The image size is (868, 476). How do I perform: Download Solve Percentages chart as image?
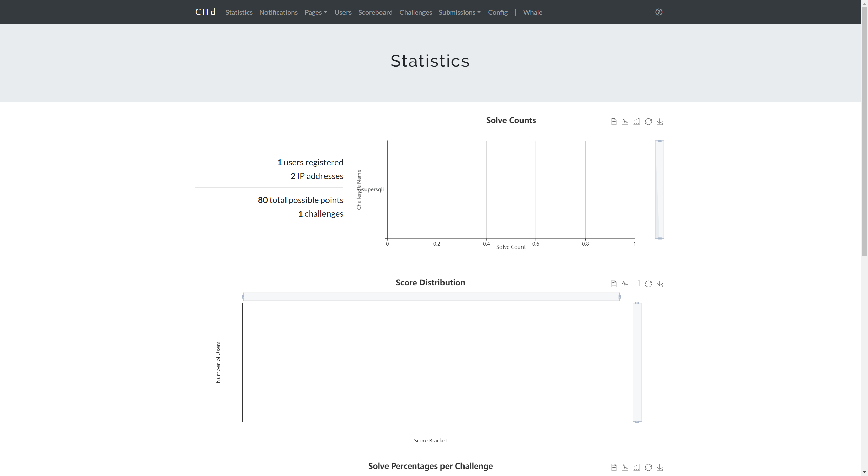click(x=659, y=467)
